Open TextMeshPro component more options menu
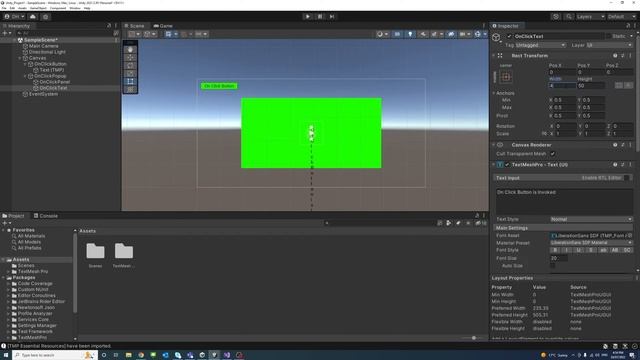 click(630, 165)
